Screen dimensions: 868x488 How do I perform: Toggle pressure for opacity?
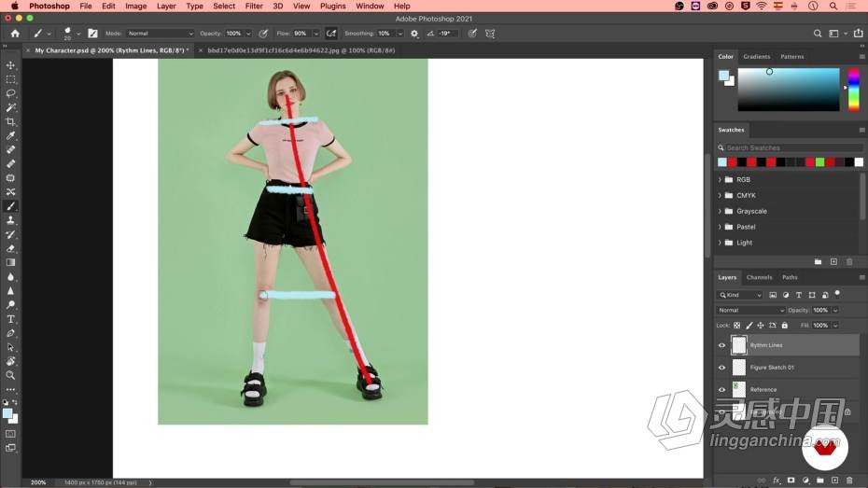pyautogui.click(x=263, y=34)
